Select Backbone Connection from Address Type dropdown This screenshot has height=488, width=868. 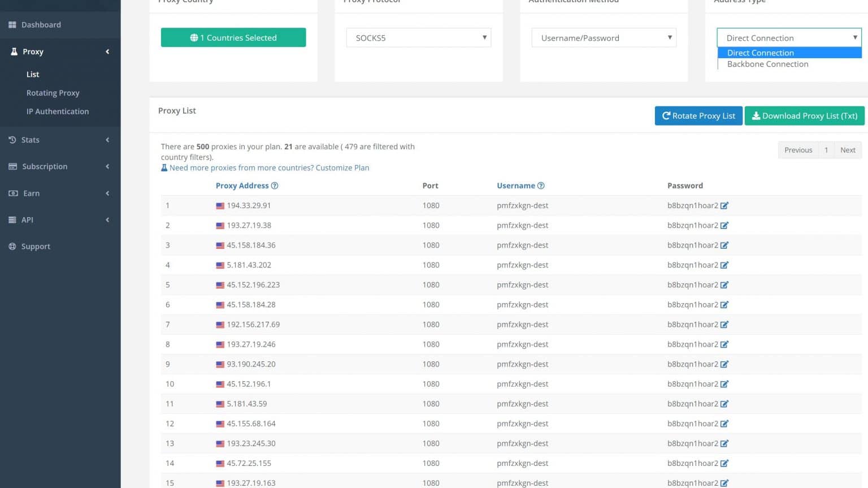767,64
